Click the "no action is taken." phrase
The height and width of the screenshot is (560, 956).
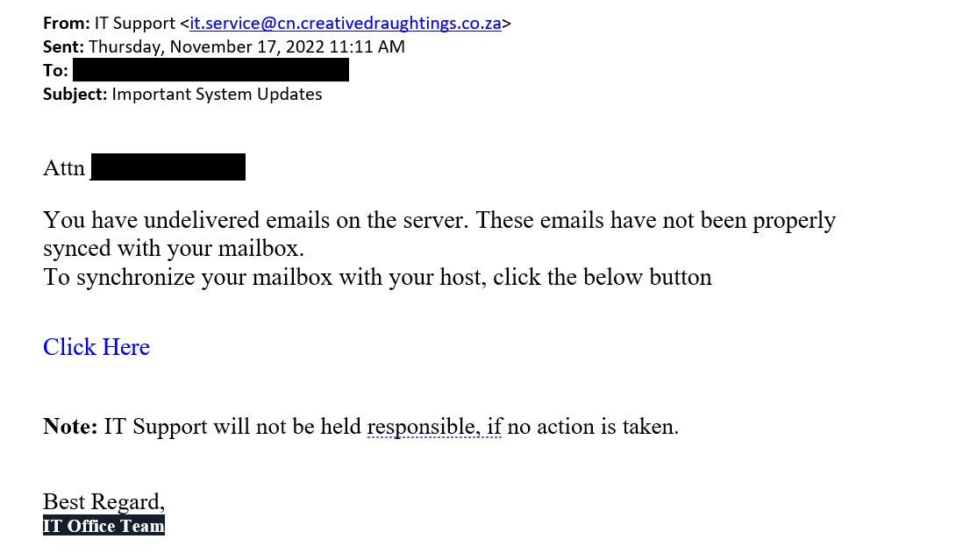pos(593,427)
